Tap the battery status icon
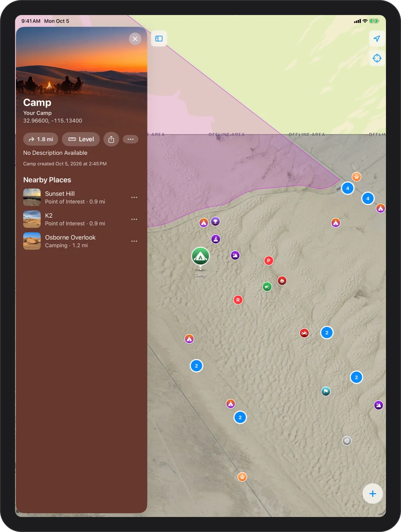 point(374,21)
